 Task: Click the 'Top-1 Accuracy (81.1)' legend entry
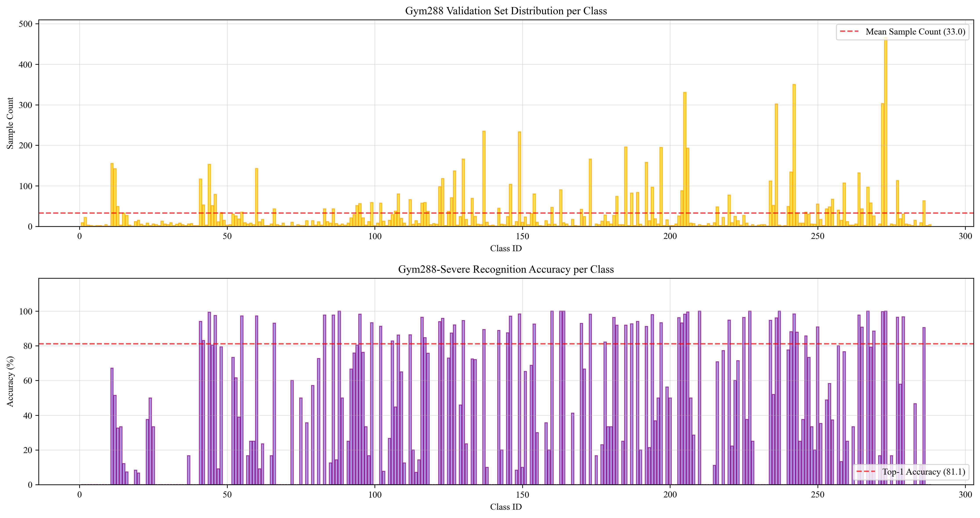pos(923,472)
